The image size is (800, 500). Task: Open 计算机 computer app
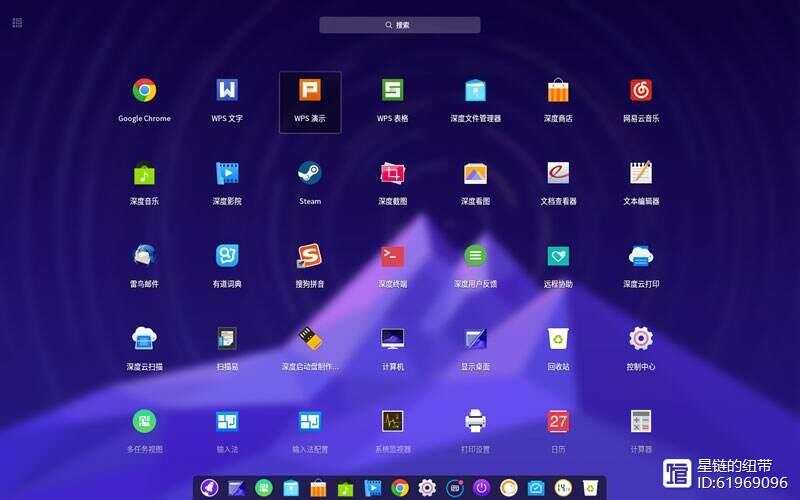392,339
